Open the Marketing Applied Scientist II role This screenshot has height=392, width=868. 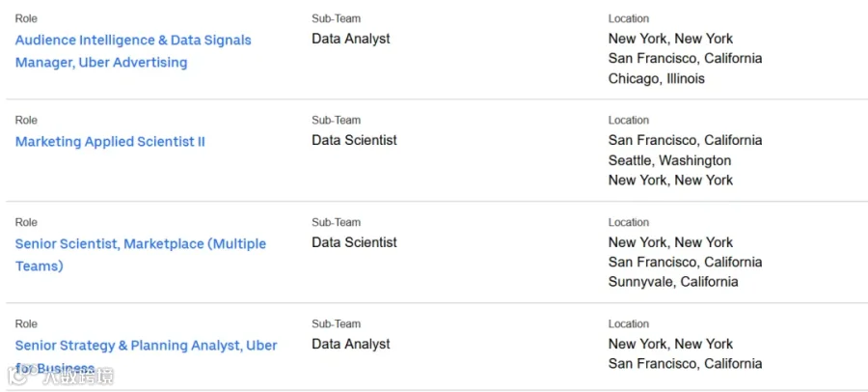(110, 141)
